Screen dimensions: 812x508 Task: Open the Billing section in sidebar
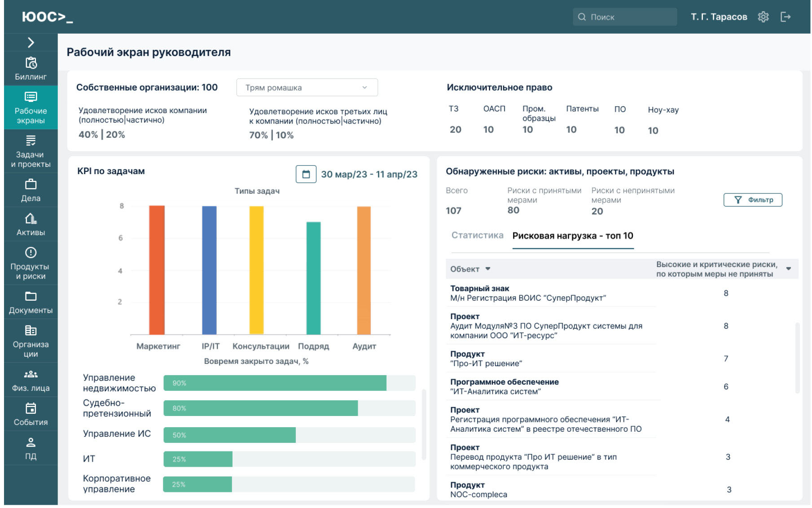pos(31,68)
